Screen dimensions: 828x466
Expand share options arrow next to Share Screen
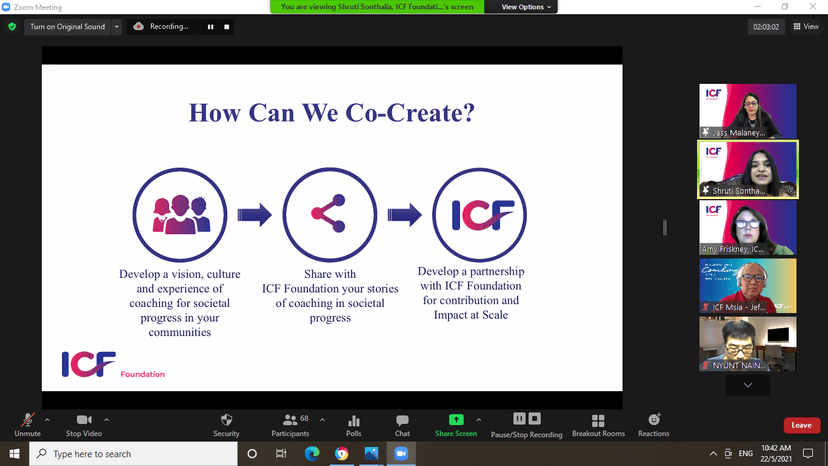[x=478, y=420]
